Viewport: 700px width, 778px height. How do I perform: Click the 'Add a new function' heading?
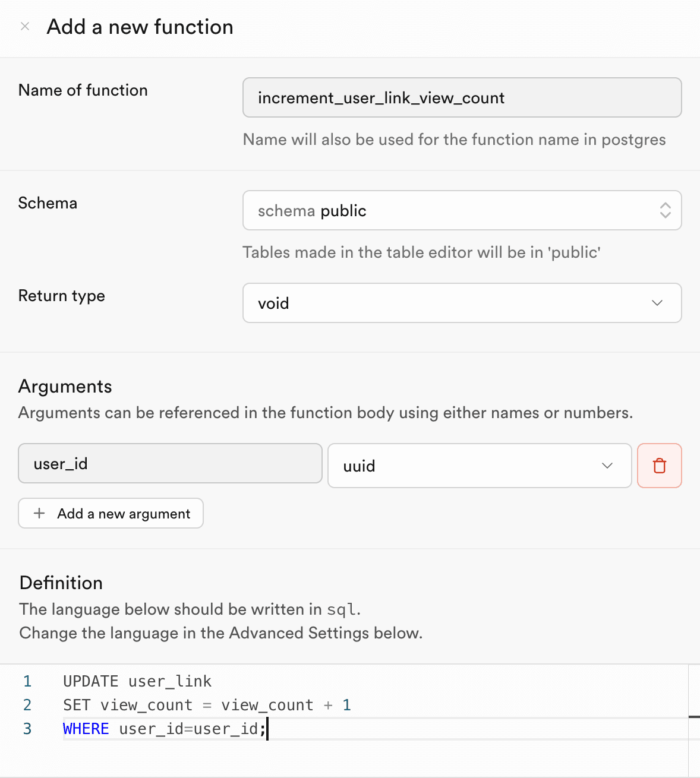[x=140, y=27]
